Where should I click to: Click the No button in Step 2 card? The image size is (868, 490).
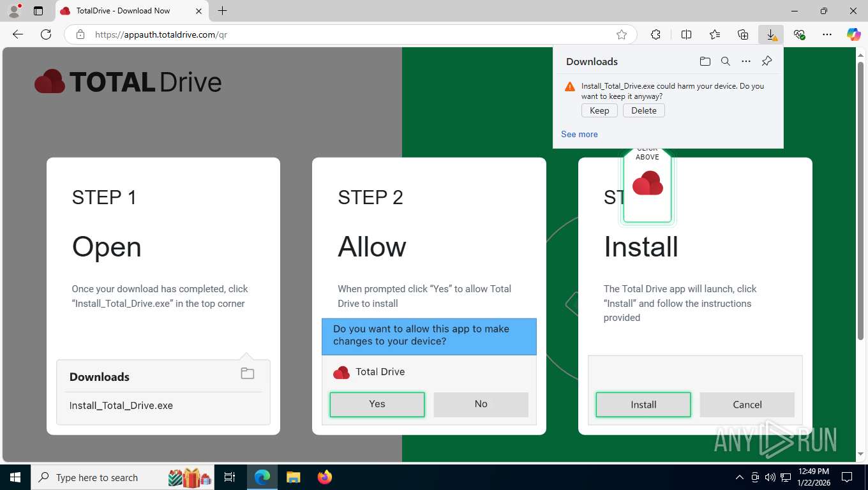[481, 405]
